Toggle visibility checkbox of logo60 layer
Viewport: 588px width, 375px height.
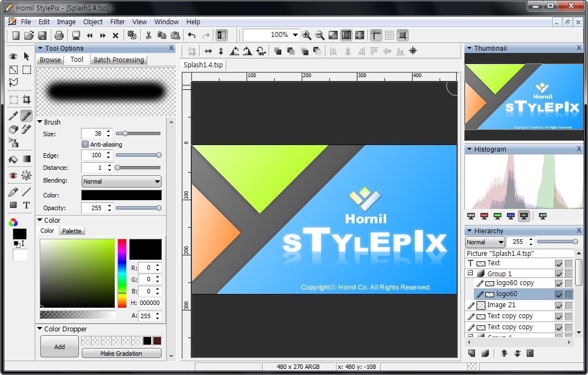pyautogui.click(x=559, y=294)
